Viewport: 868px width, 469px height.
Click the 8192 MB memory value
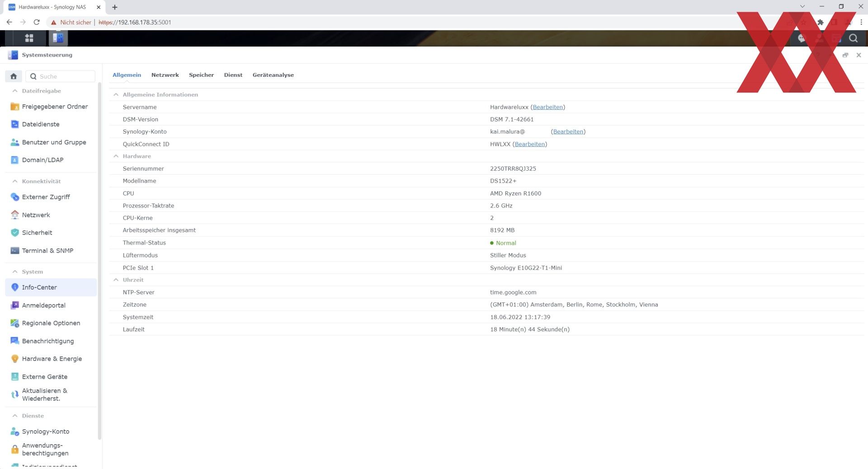pyautogui.click(x=502, y=230)
